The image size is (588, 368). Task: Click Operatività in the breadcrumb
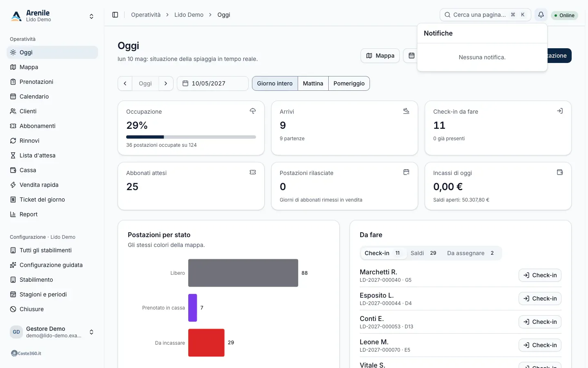coord(146,15)
